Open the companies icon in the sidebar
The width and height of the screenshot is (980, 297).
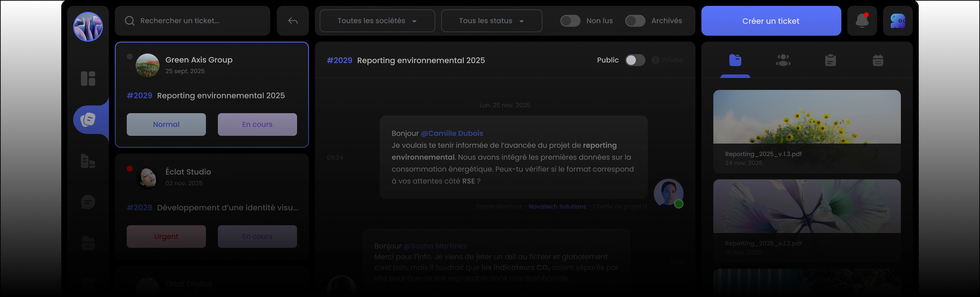click(x=88, y=161)
